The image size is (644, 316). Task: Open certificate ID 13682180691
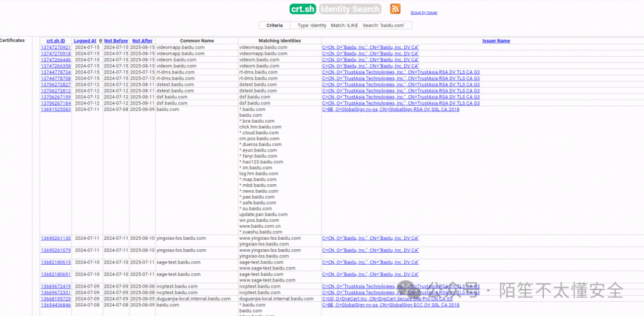pyautogui.click(x=56, y=274)
